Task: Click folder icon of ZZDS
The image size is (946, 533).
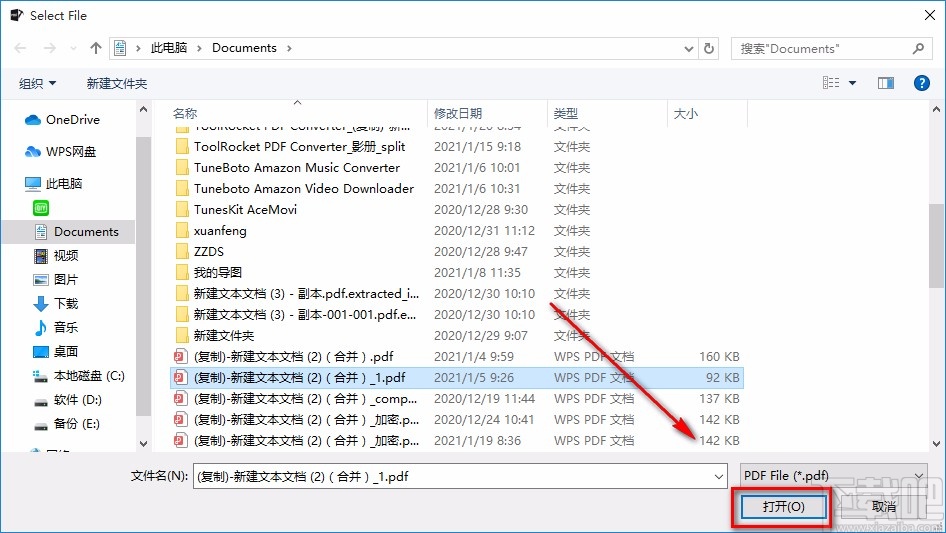Action: (x=182, y=252)
